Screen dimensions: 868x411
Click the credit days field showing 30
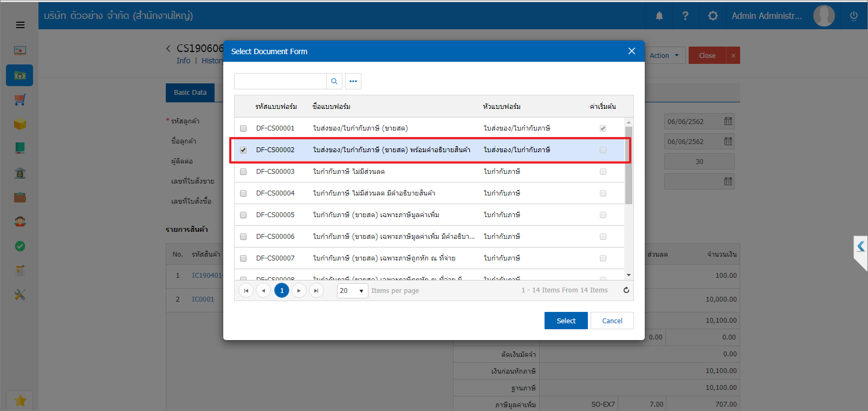pos(699,161)
